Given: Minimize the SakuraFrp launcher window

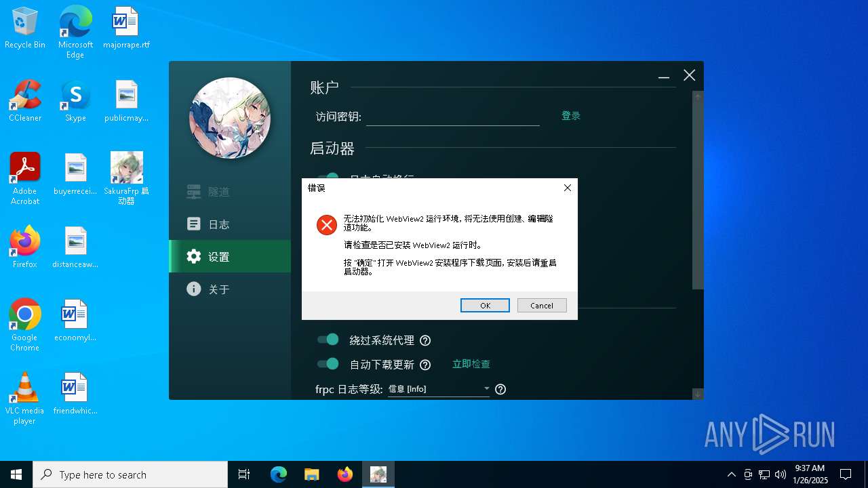Looking at the screenshot, I should tap(664, 76).
